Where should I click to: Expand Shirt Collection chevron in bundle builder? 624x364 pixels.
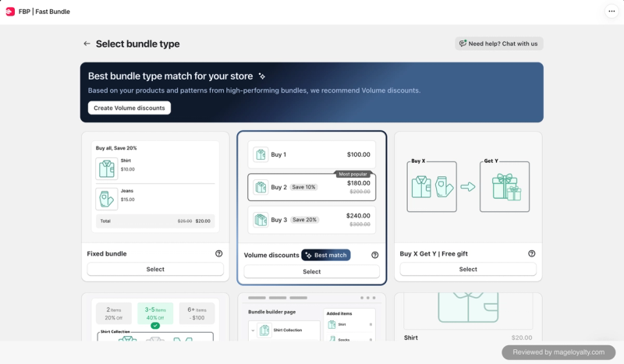pos(253,330)
